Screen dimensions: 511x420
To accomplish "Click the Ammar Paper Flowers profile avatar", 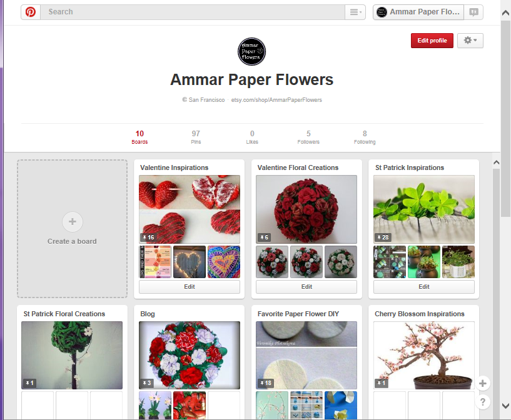I will (251, 51).
